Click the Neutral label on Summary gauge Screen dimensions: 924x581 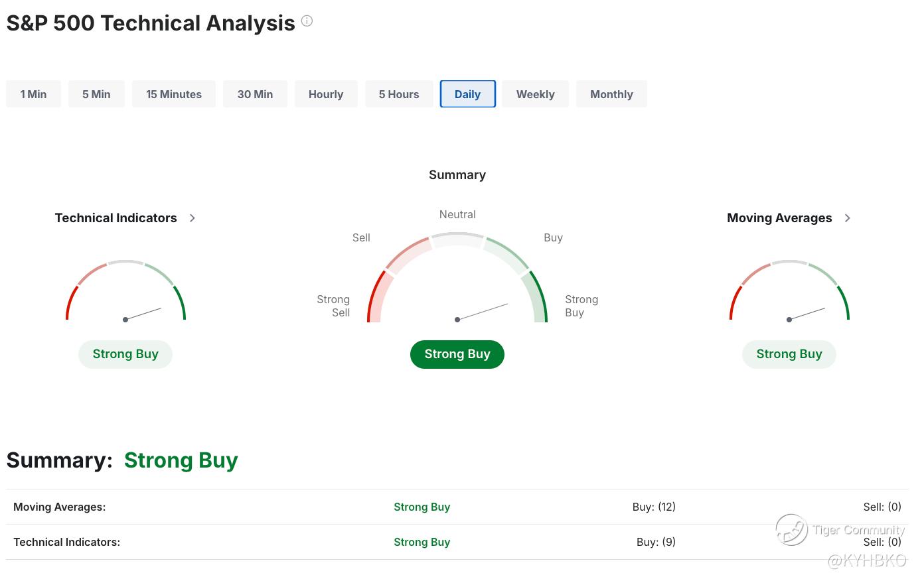click(x=457, y=215)
